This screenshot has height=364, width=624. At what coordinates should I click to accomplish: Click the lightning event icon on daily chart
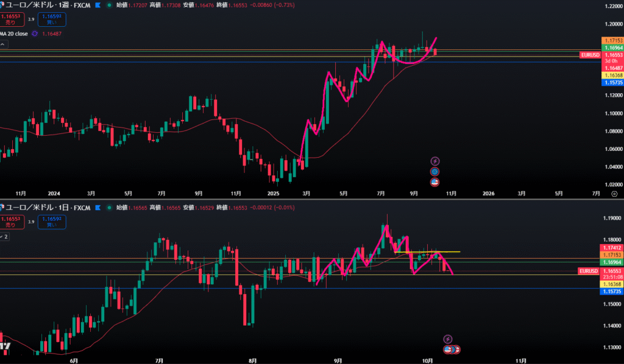(x=448, y=339)
